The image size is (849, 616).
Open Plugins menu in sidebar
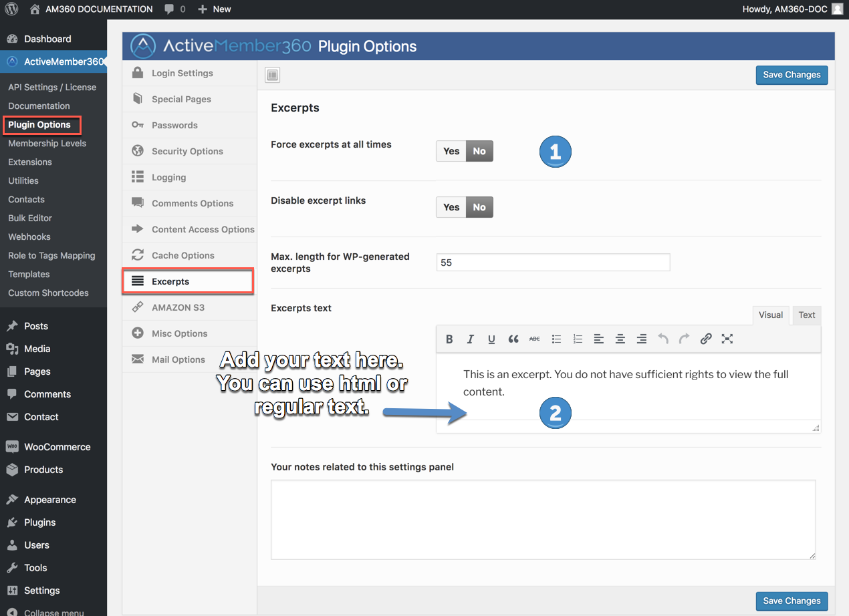(x=40, y=522)
